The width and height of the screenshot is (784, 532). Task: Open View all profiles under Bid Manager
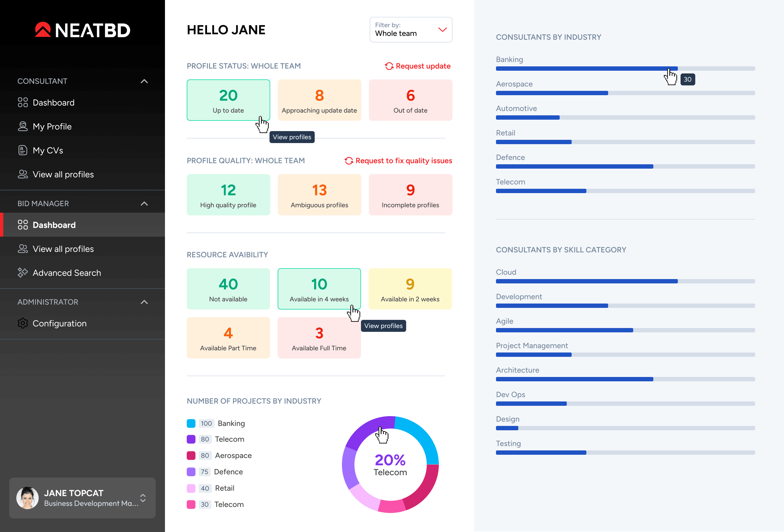(x=63, y=249)
